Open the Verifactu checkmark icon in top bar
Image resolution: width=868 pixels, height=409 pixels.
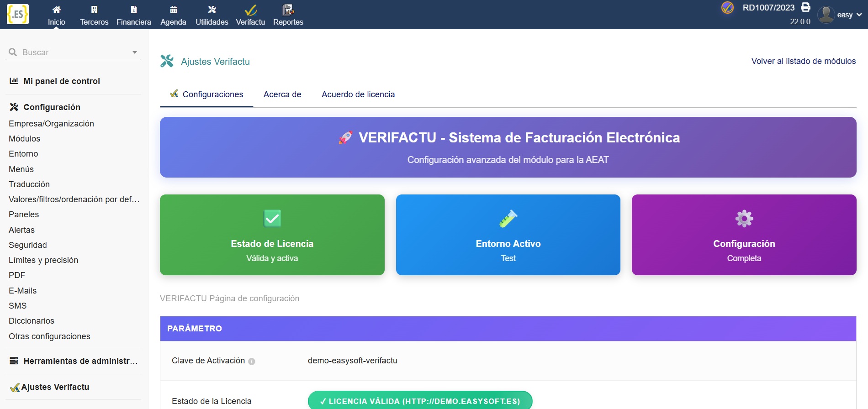point(250,10)
